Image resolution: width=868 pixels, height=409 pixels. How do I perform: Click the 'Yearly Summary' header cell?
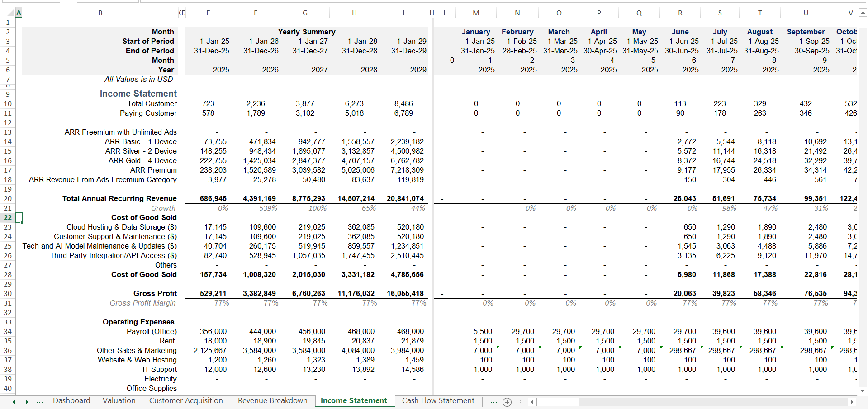pos(307,32)
